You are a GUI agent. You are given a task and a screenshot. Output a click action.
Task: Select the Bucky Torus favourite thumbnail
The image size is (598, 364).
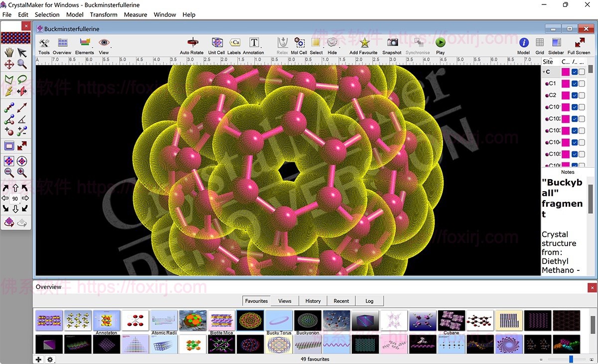point(279,321)
